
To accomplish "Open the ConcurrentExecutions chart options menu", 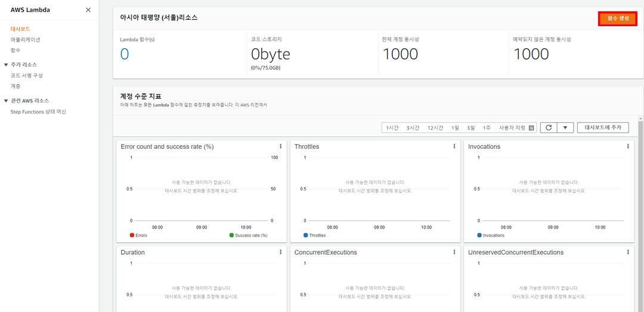I will [x=454, y=252].
